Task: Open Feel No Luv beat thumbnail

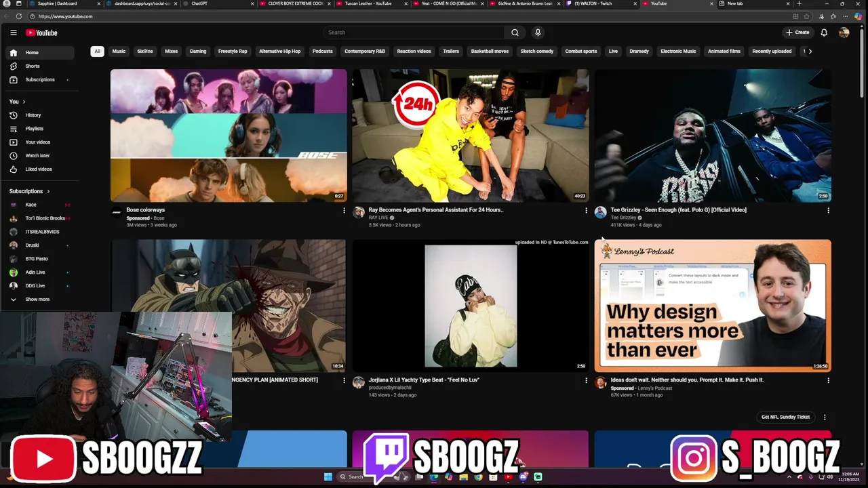Action: (471, 306)
